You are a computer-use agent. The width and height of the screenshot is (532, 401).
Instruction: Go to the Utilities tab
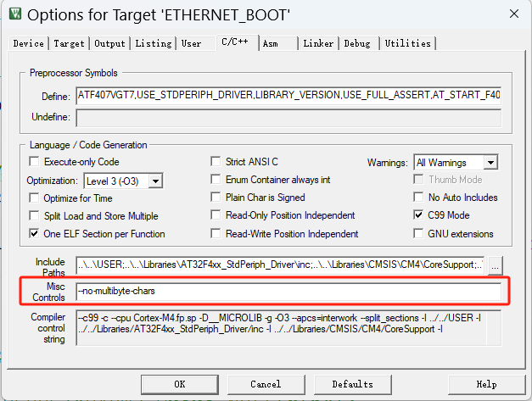point(408,44)
